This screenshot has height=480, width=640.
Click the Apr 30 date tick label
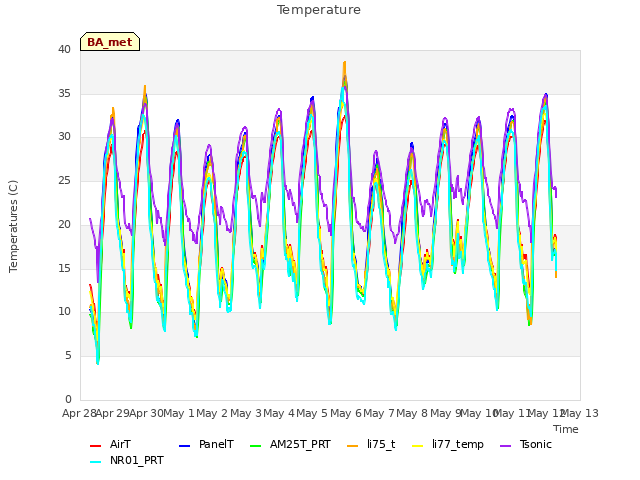[x=146, y=413]
